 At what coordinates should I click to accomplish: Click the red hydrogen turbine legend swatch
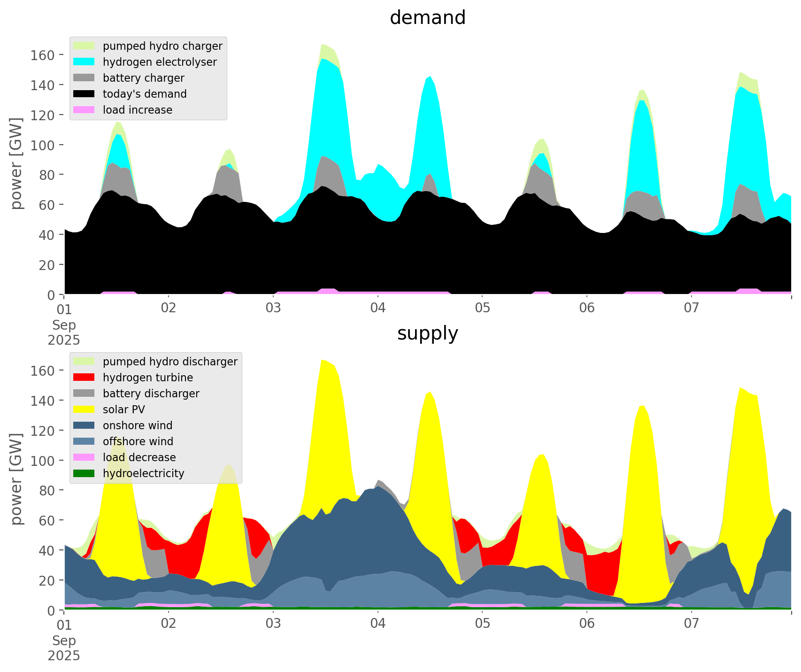pyautogui.click(x=85, y=378)
